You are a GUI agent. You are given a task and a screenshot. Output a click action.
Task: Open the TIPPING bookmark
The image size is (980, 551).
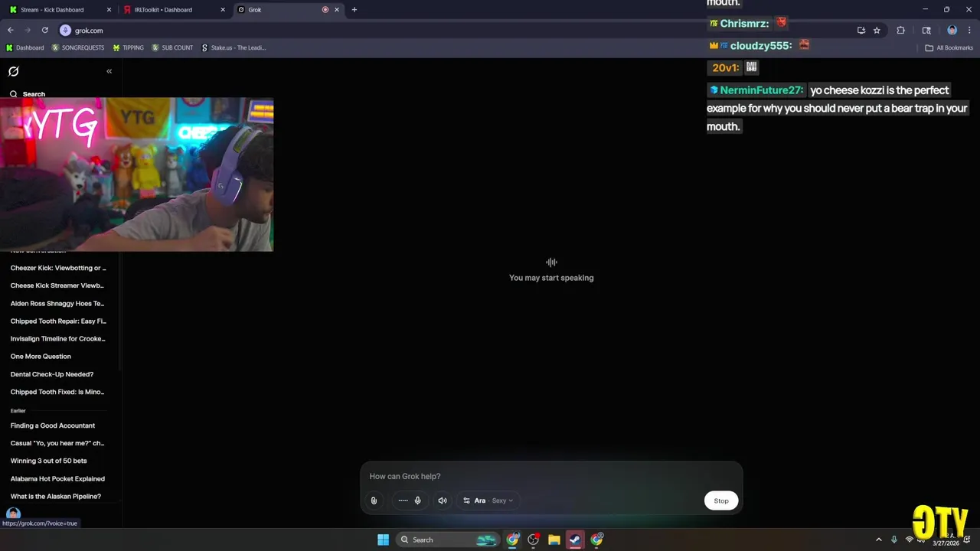(128, 47)
